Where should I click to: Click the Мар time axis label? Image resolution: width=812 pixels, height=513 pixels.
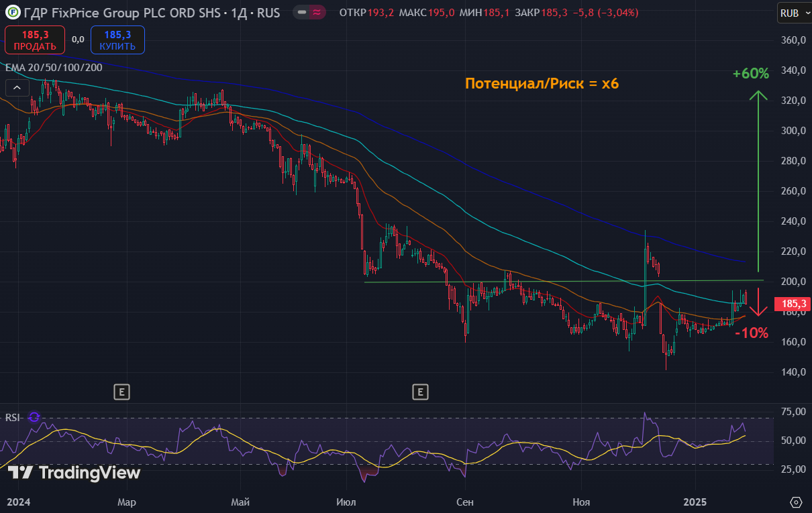tap(126, 502)
